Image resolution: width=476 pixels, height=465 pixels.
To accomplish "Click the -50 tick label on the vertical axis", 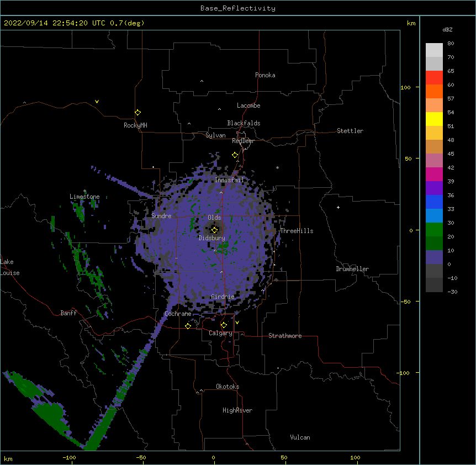I will [x=406, y=302].
